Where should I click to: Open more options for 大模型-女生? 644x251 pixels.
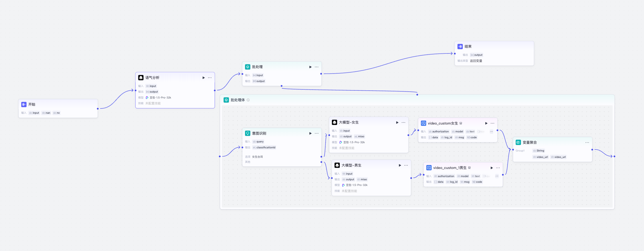click(x=403, y=123)
